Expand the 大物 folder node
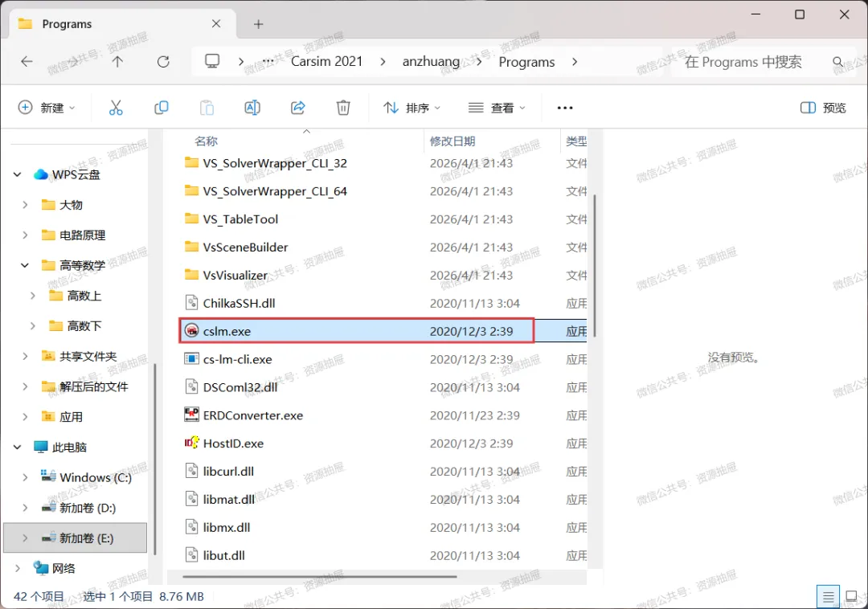Screen dimensions: 868x609 click(x=25, y=205)
